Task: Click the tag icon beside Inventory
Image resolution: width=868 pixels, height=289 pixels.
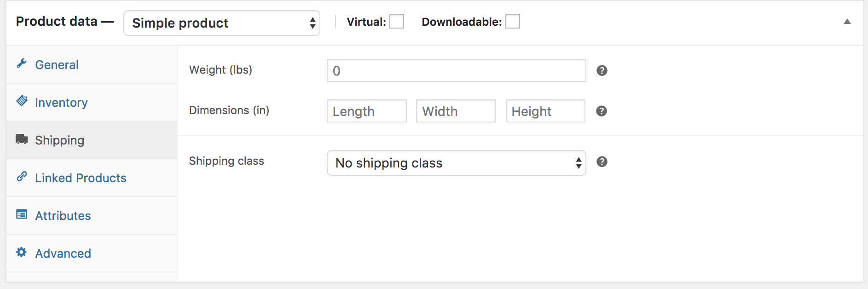Action: click(x=22, y=102)
